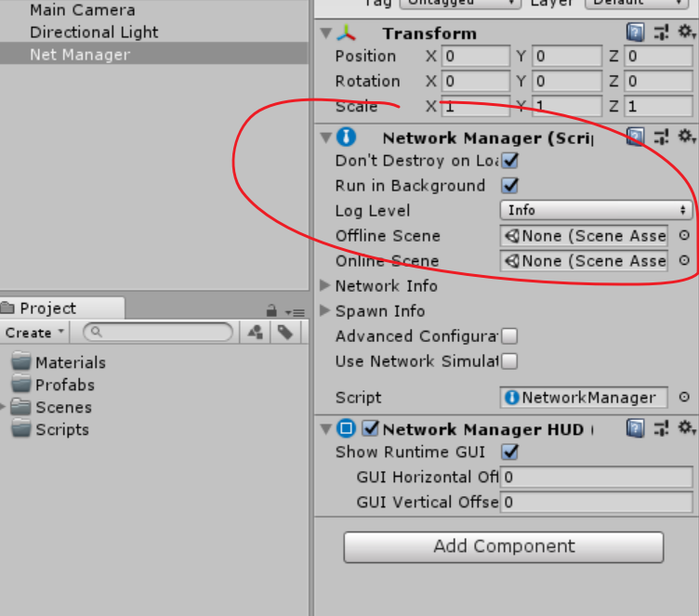Open the Tag dropdown
The height and width of the screenshot is (616, 699).
[x=460, y=4]
